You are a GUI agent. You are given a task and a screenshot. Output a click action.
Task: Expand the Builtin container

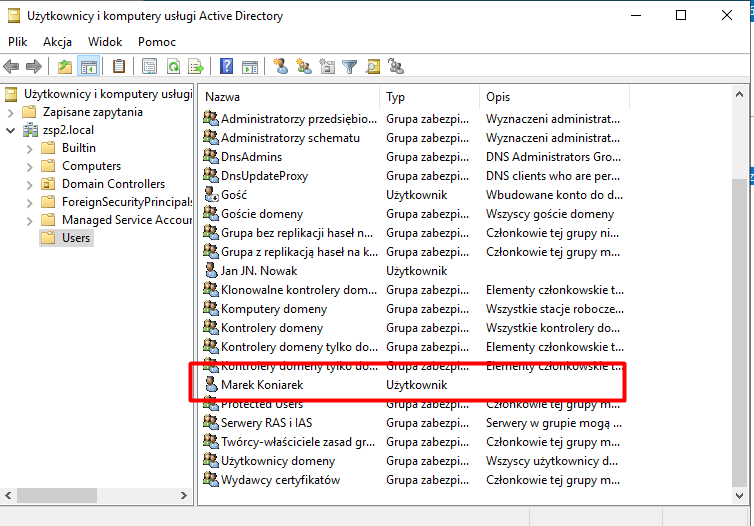pos(29,149)
